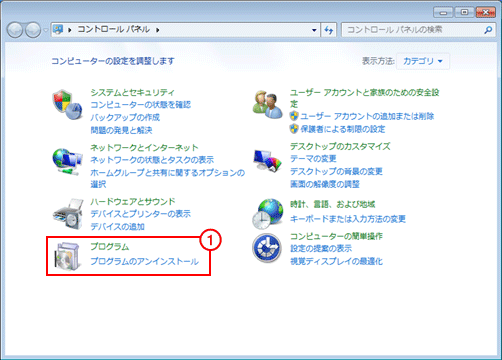The height and width of the screenshot is (360, 502).
Task: Open ハードウェアとサウンド heading link
Action: pos(133,202)
